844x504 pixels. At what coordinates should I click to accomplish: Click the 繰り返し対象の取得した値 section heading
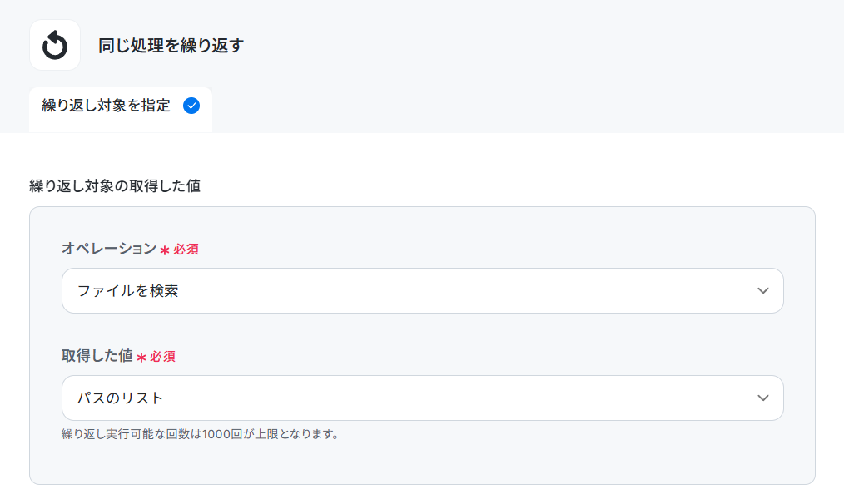[x=115, y=186]
